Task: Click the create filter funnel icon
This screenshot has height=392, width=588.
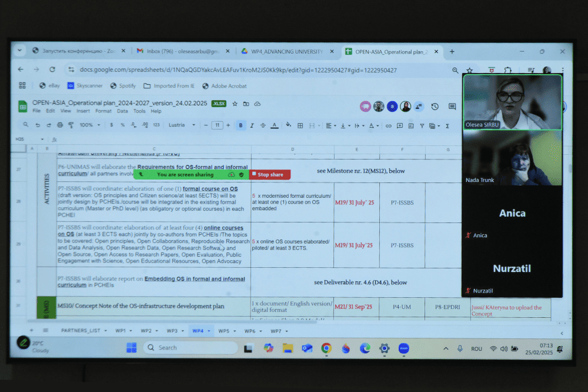Action: pos(422,126)
